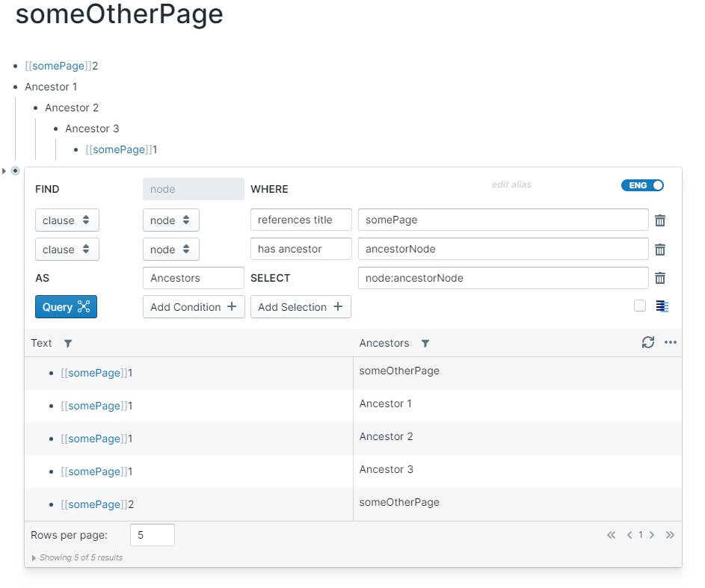The height and width of the screenshot is (588, 705).
Task: Filter the Ancestors column
Action: (x=425, y=344)
